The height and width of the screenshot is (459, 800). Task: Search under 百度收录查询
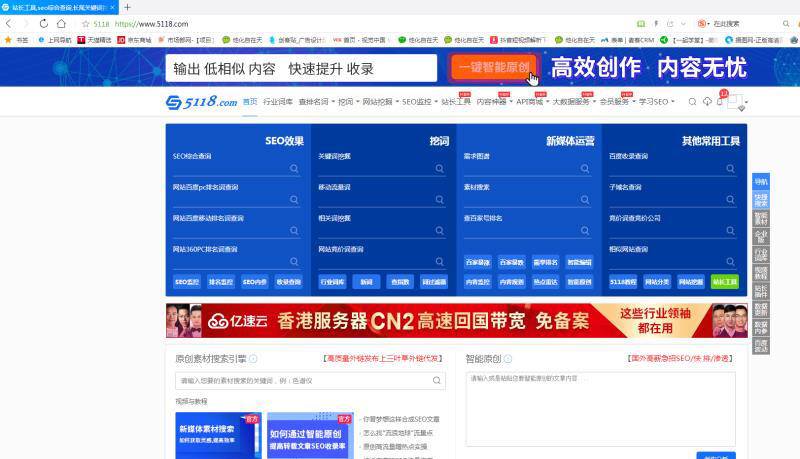pos(730,169)
